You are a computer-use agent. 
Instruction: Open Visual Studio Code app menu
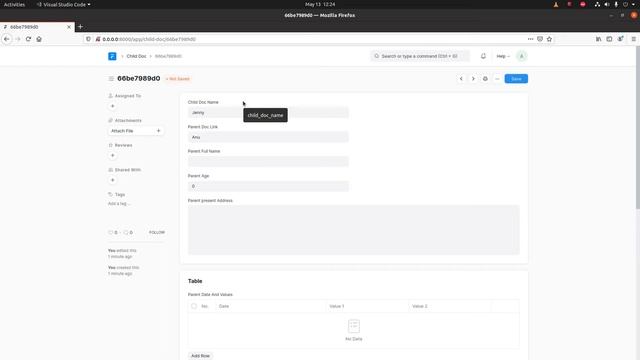[64, 4]
